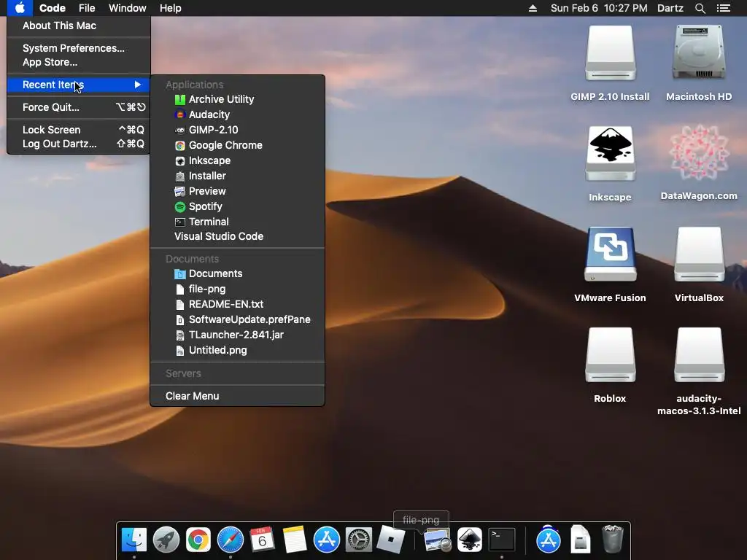
Task: Open Archive Utility from recent applications
Action: [x=237, y=99]
